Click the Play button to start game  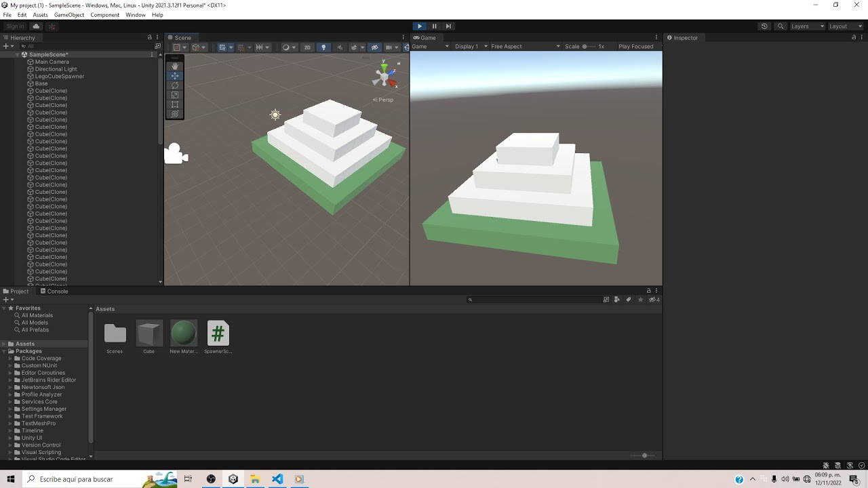point(420,26)
